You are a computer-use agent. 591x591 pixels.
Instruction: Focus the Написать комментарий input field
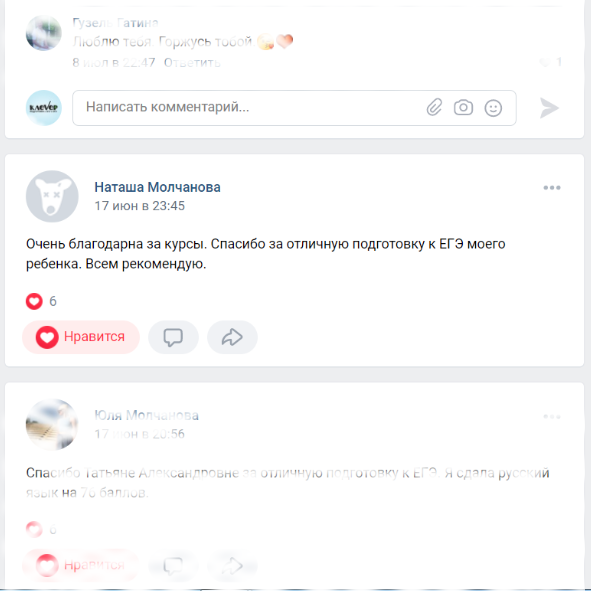tap(294, 108)
